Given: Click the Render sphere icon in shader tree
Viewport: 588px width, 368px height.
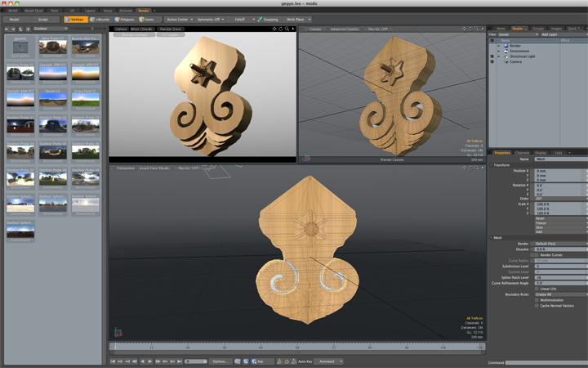Looking at the screenshot, I should [506, 46].
